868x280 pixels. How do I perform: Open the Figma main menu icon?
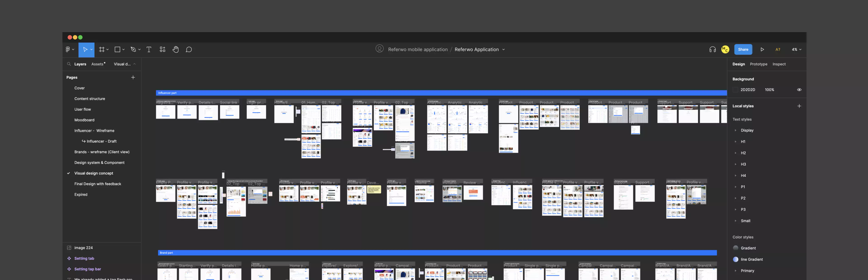pyautogui.click(x=68, y=49)
